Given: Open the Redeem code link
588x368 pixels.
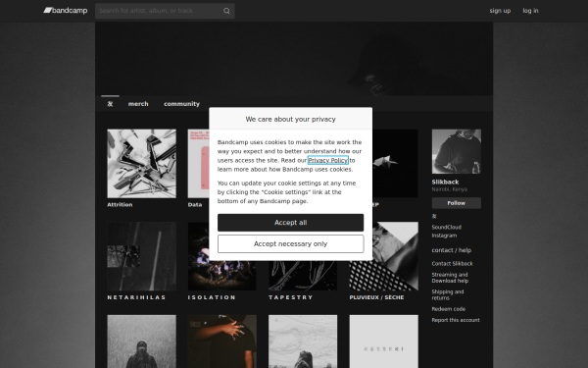Looking at the screenshot, I should coord(449,309).
